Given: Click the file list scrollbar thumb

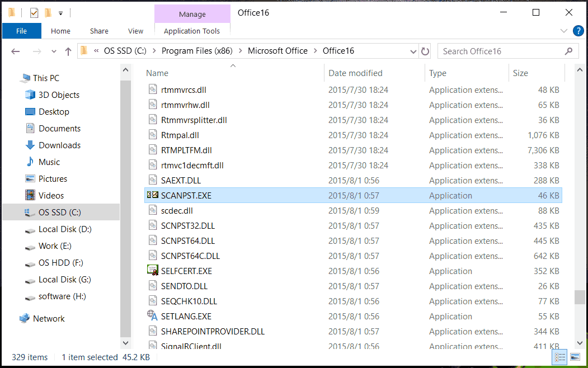Looking at the screenshot, I should coord(580,297).
